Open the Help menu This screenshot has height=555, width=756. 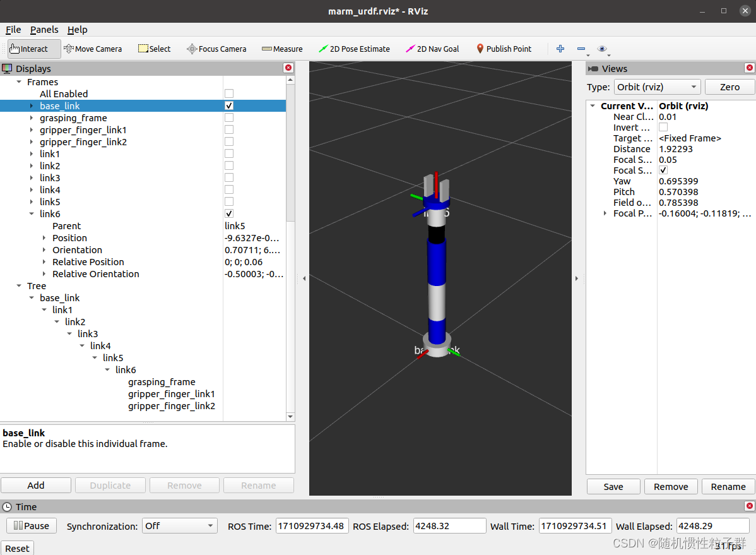(x=77, y=30)
